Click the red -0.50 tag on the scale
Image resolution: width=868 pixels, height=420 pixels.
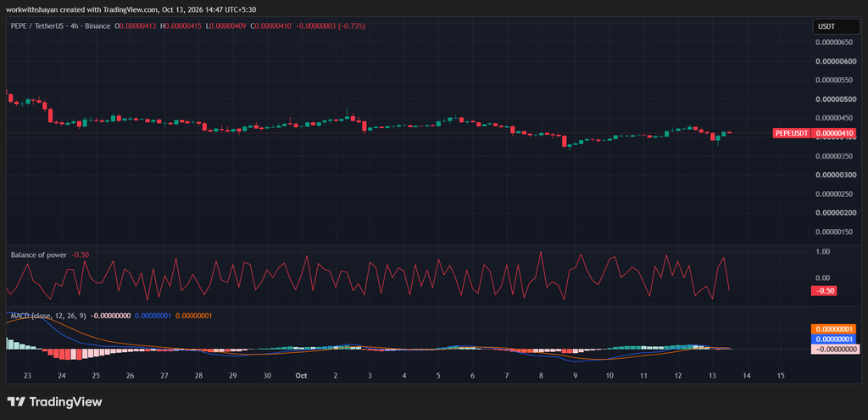(824, 291)
